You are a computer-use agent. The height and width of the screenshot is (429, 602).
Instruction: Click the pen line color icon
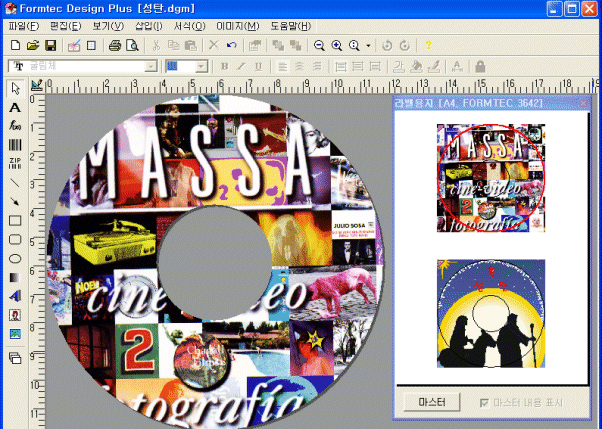pyautogui.click(x=434, y=66)
